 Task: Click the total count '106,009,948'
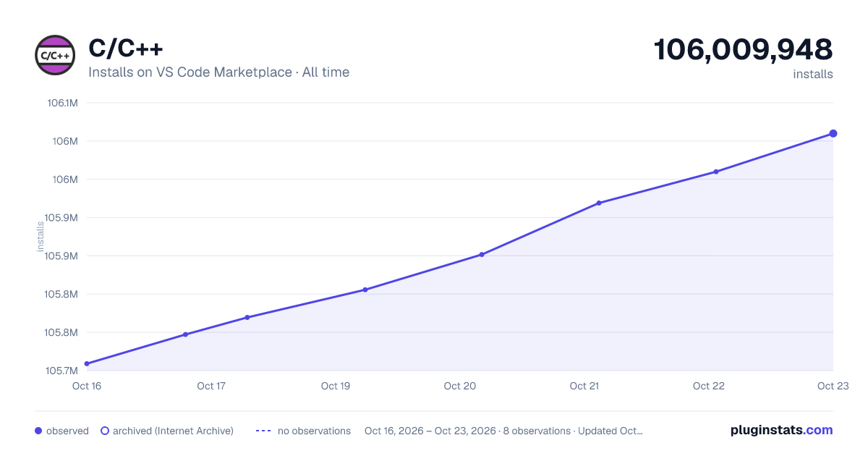pos(744,49)
